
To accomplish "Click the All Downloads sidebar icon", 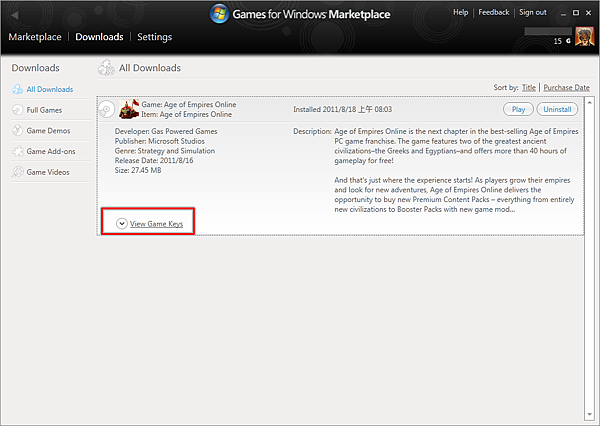I will (x=18, y=89).
